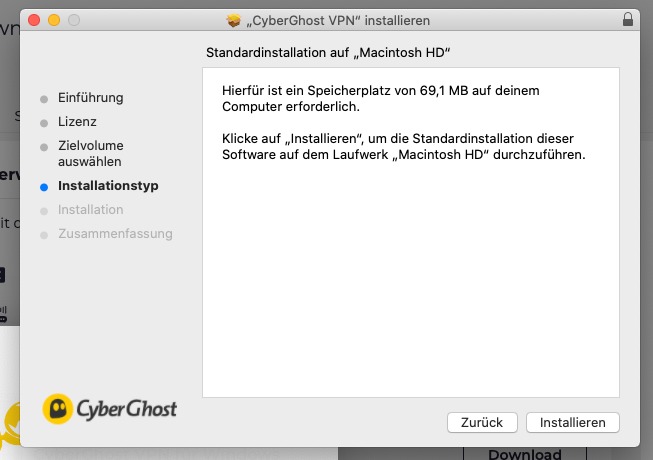This screenshot has width=653, height=460.
Task: Close the installer with red button
Action: 34,20
